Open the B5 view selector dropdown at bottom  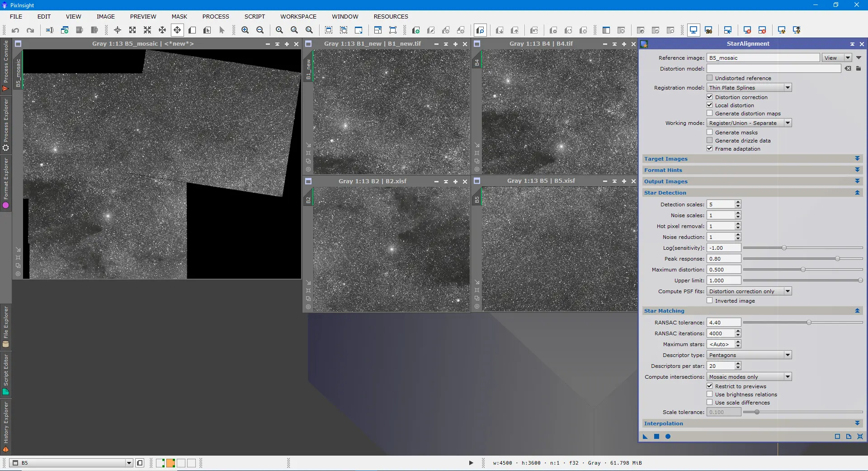coord(71,463)
